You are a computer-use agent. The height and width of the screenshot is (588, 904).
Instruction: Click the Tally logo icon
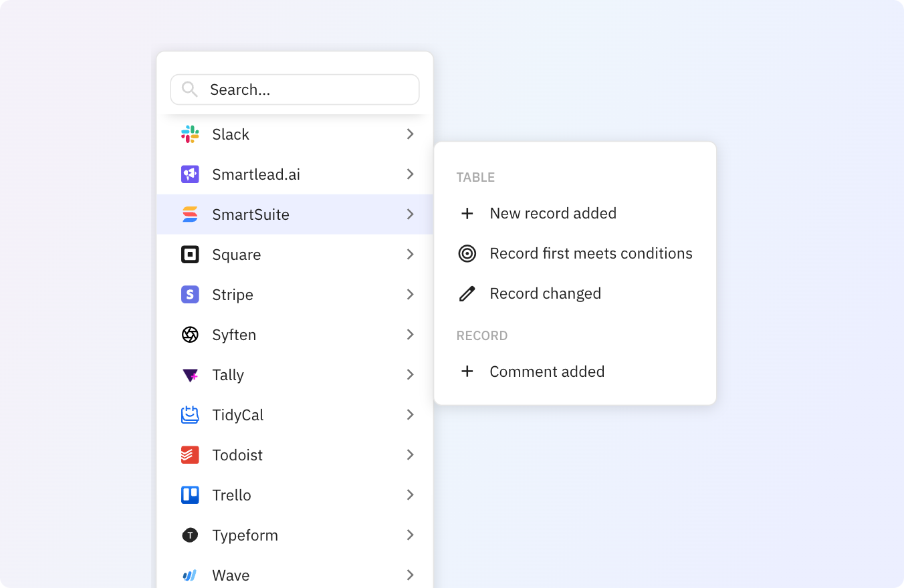click(190, 375)
